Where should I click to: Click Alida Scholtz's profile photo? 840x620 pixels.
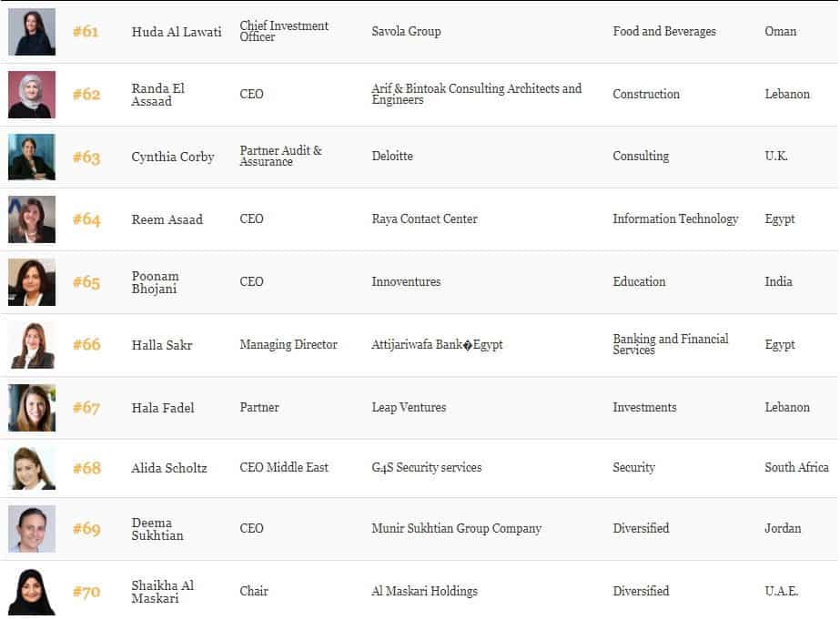(32, 468)
